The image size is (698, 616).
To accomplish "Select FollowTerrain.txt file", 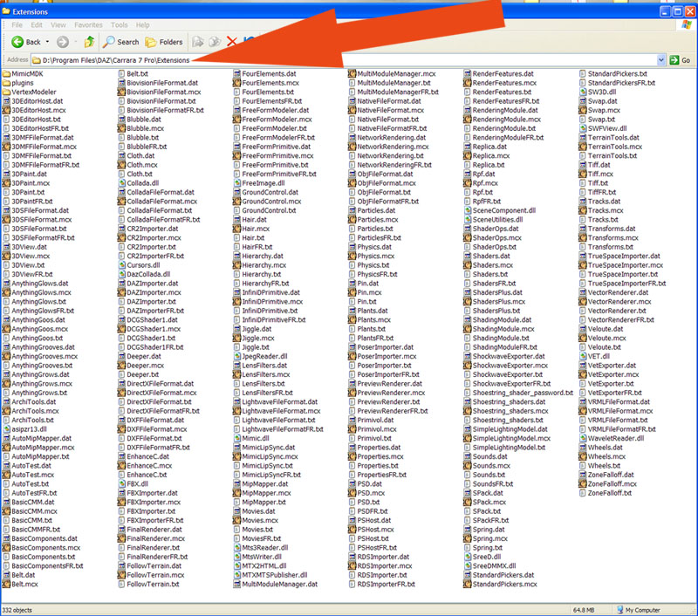I will [x=148, y=585].
